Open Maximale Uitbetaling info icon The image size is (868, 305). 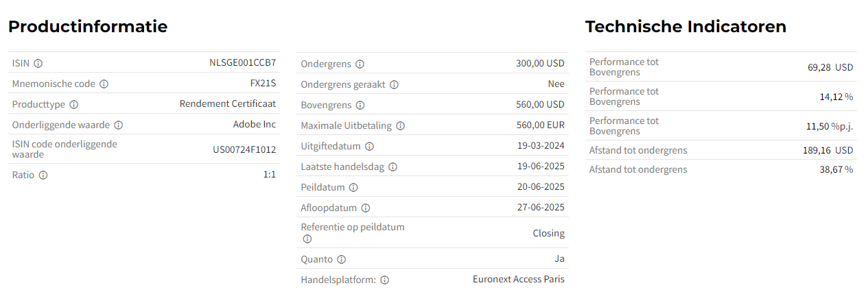pos(401,125)
